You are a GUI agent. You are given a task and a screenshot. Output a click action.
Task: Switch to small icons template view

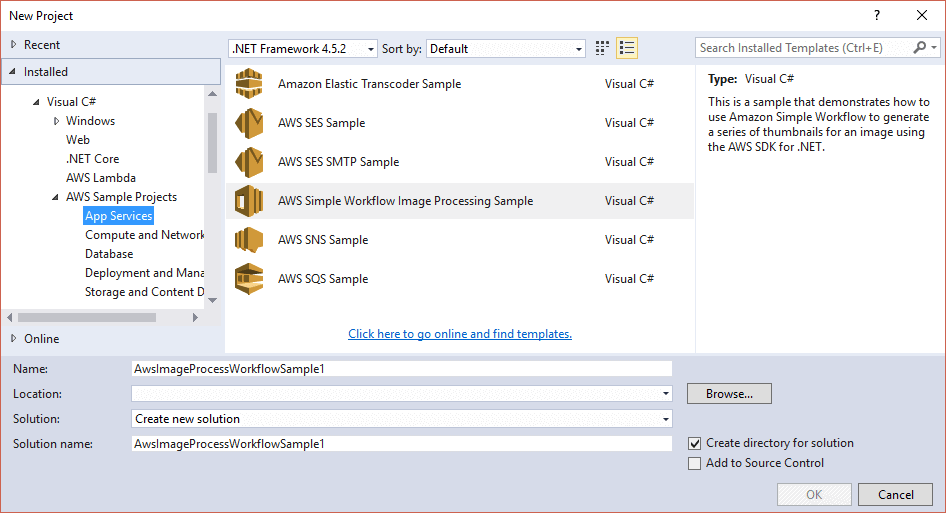click(602, 48)
